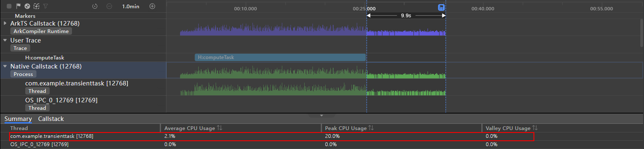Select the OS_IPC_0_12769 row in summary table
This screenshot has height=149, width=644.
[322, 144]
